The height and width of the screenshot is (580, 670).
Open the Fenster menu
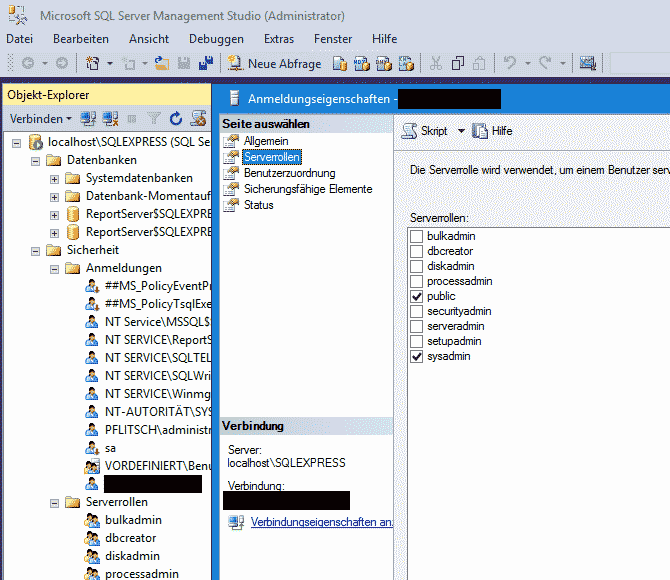[333, 39]
